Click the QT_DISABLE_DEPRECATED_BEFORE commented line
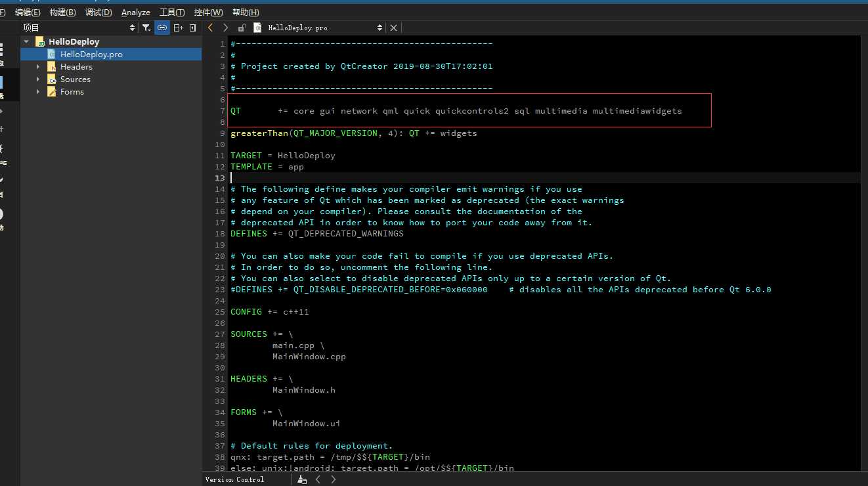The width and height of the screenshot is (868, 486). pos(501,290)
